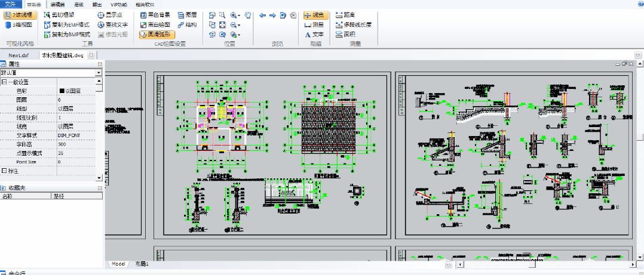Click the 字体高 value field

point(76,144)
